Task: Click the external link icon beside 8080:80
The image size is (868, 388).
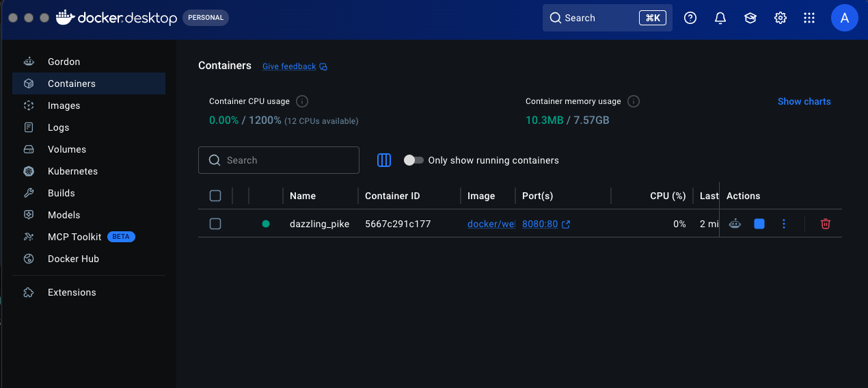Action: point(566,224)
